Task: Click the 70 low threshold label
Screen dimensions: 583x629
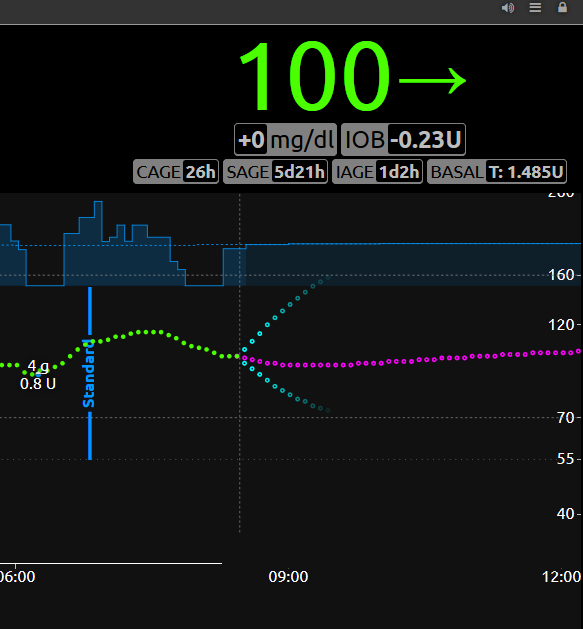Action: tap(566, 418)
